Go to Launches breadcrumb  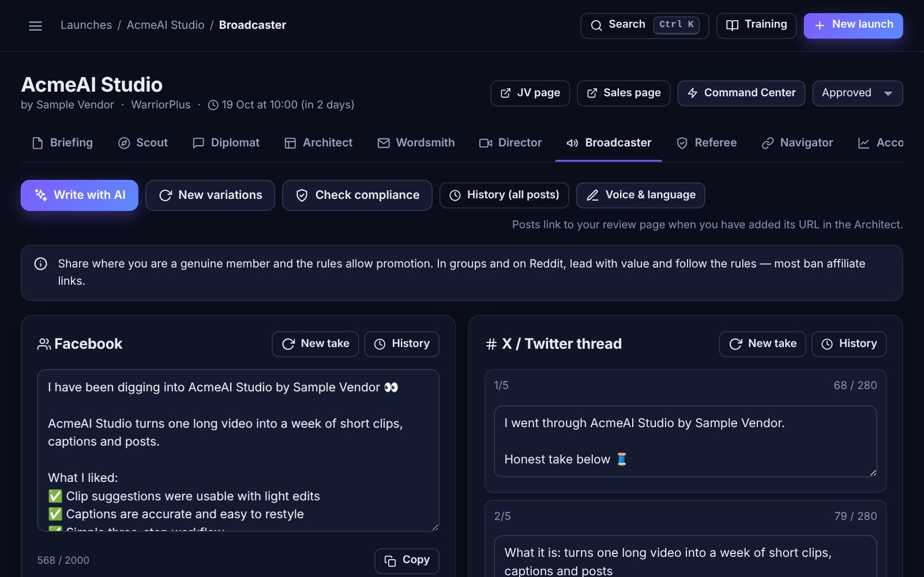[87, 25]
